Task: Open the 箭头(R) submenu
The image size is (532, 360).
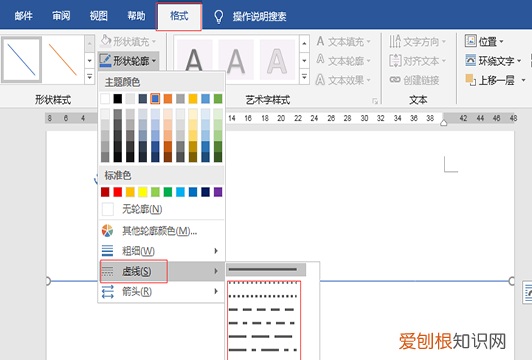Action: [x=162, y=292]
